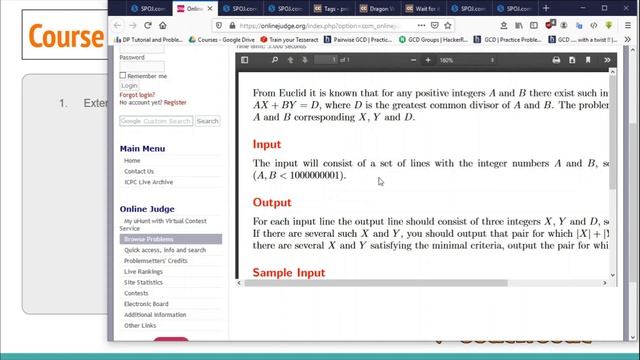Open Live Rankings
640x360 pixels.
[143, 271]
